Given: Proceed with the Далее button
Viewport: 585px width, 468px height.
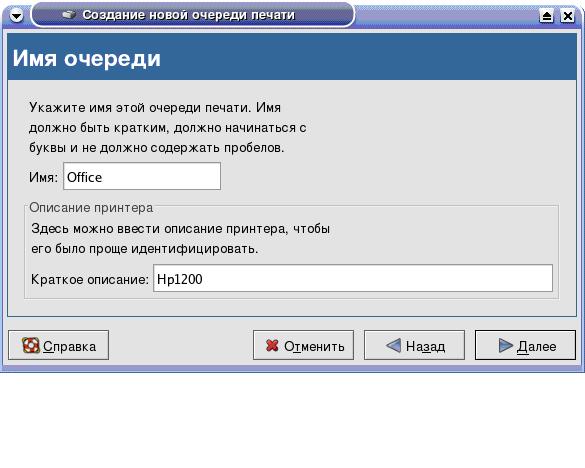Looking at the screenshot, I should pyautogui.click(x=525, y=345).
